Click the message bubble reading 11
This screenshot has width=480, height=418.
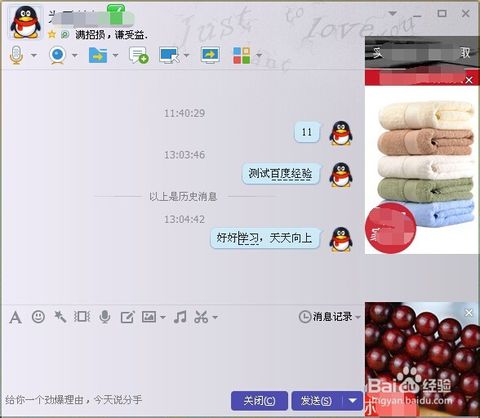tap(307, 132)
